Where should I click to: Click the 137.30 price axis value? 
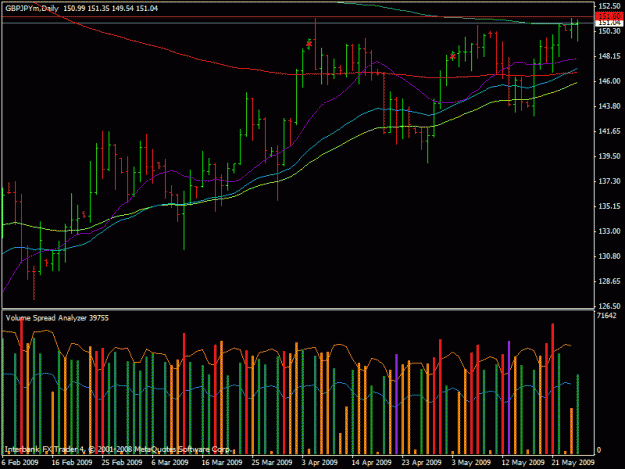[609, 181]
